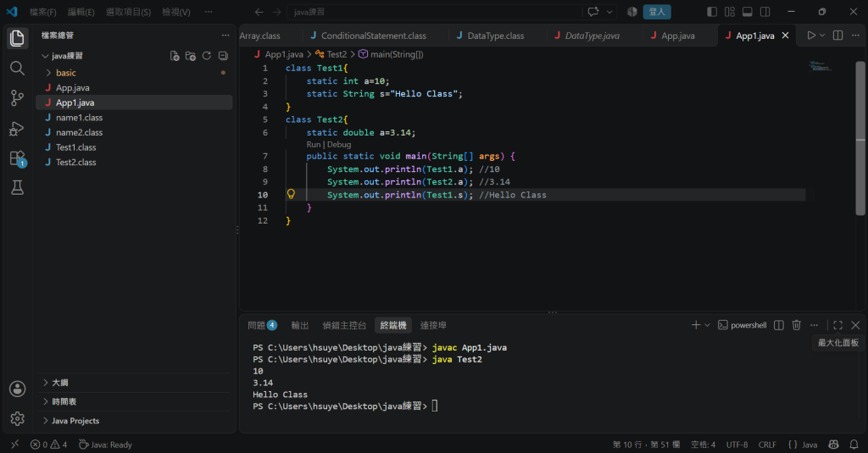Close the App1.java tab
This screenshot has height=453, width=868.
[x=785, y=36]
